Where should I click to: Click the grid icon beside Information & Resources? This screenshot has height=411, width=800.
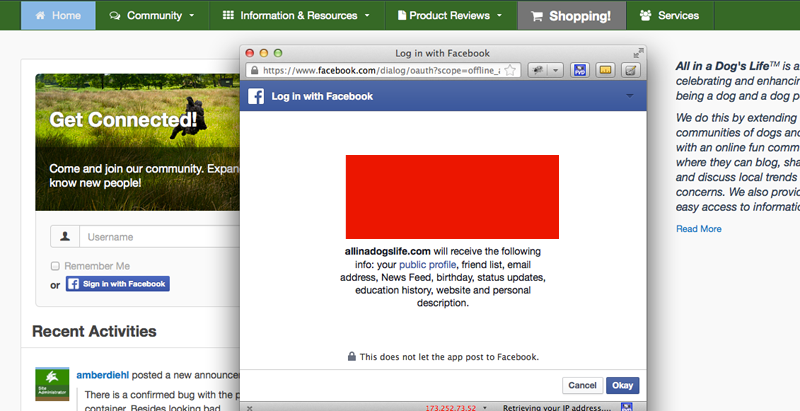228,15
